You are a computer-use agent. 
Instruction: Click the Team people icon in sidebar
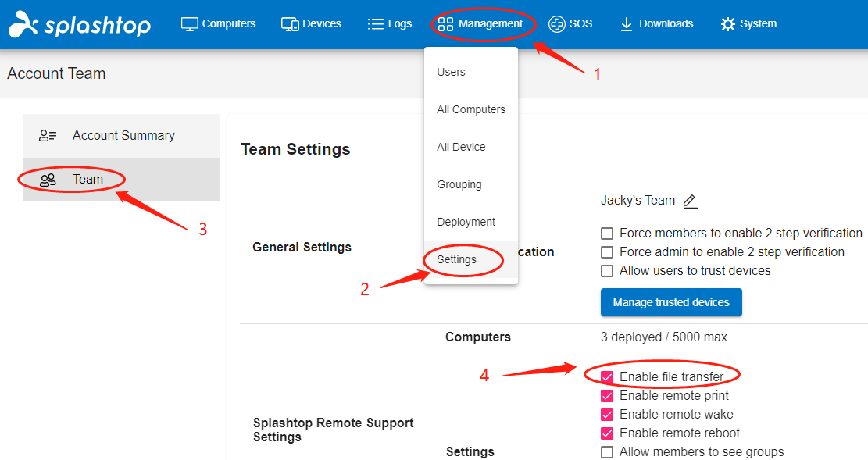(x=48, y=180)
